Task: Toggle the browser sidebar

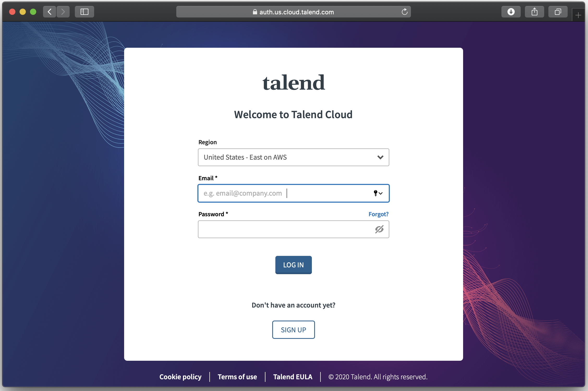Action: (x=84, y=11)
